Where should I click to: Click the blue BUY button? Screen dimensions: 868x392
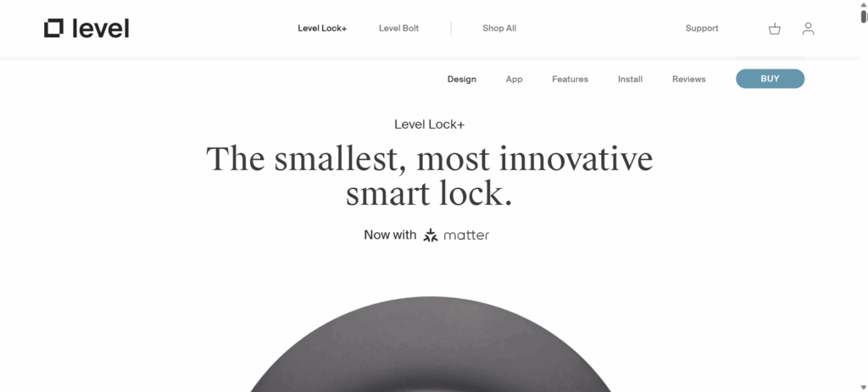(x=770, y=79)
